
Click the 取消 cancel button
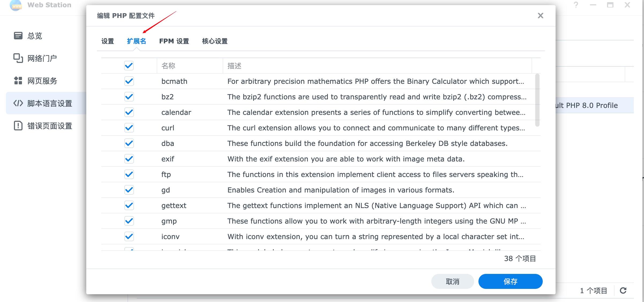452,281
